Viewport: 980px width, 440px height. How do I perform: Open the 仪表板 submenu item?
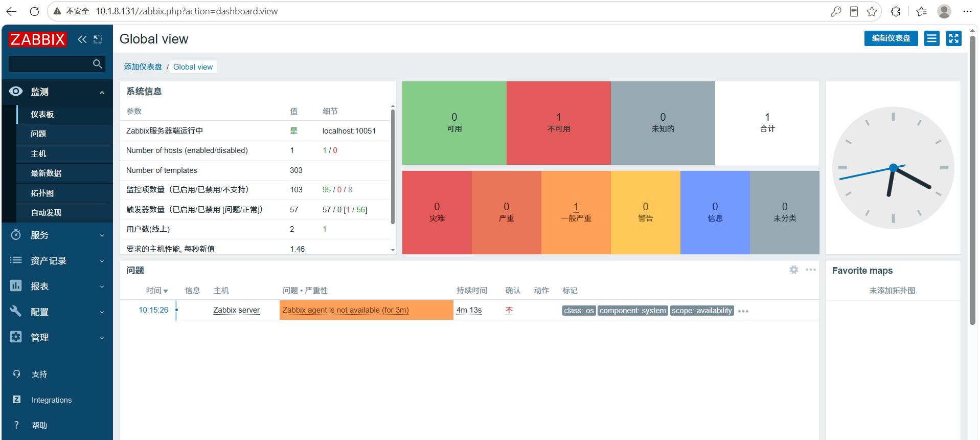coord(64,114)
